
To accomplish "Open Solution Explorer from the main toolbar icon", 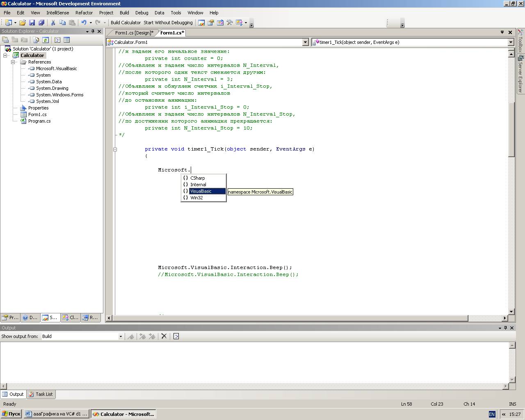I will (201, 23).
